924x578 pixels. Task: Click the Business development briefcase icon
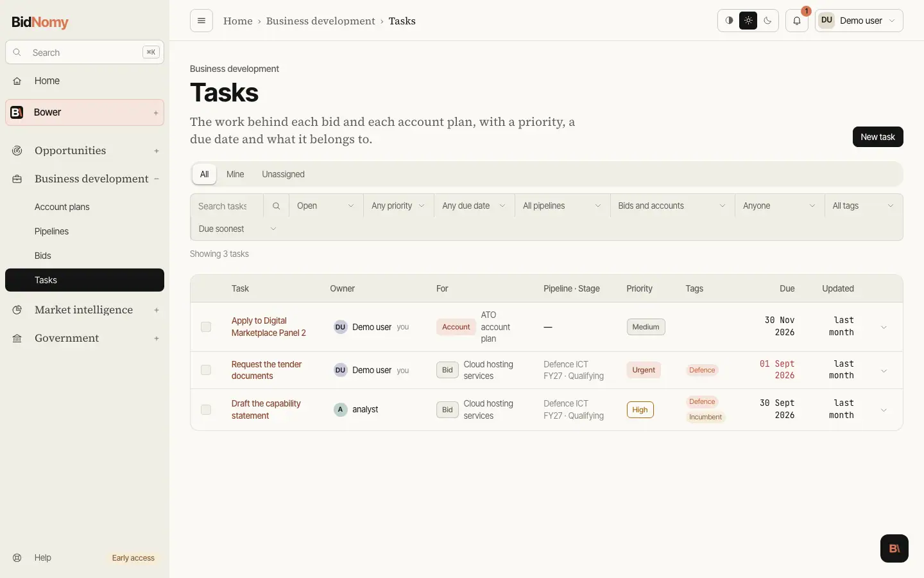17,179
